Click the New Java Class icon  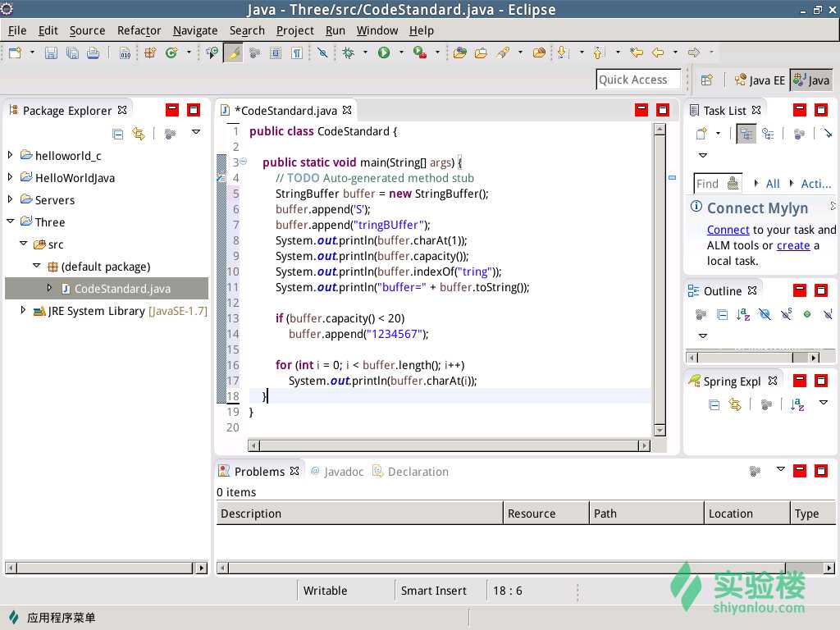171,52
